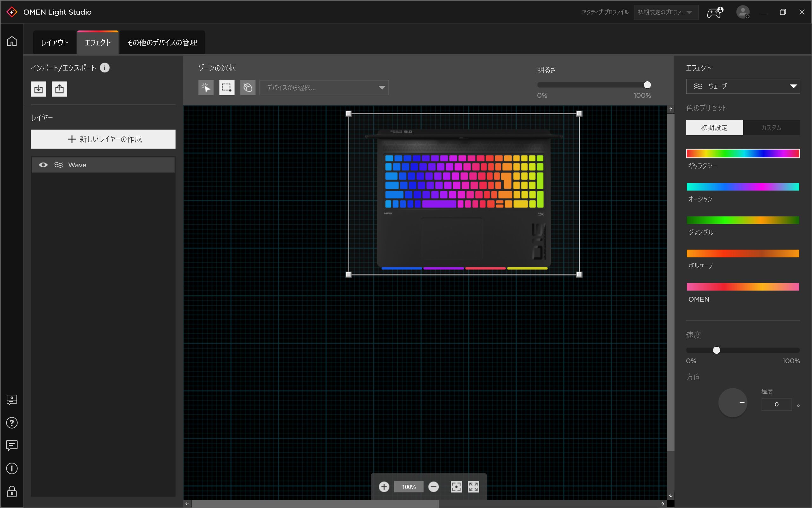Restore down the OMEN Light Studio window

pos(783,12)
